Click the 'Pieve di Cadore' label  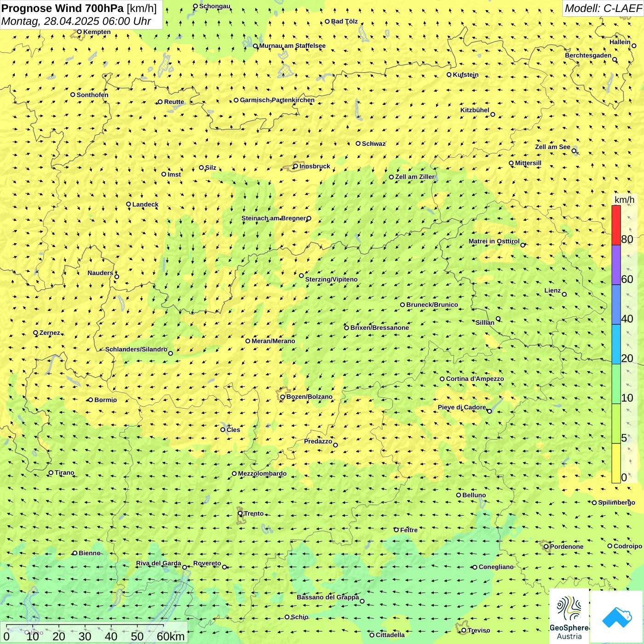462,407
